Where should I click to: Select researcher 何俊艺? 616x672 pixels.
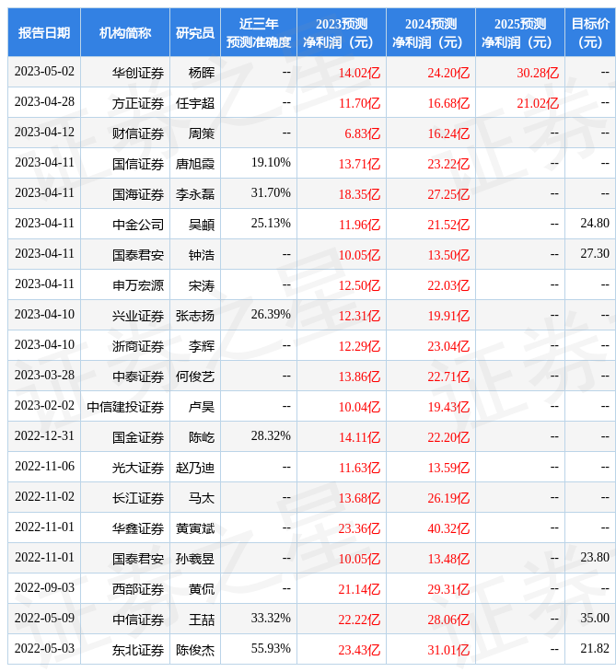[x=195, y=377]
